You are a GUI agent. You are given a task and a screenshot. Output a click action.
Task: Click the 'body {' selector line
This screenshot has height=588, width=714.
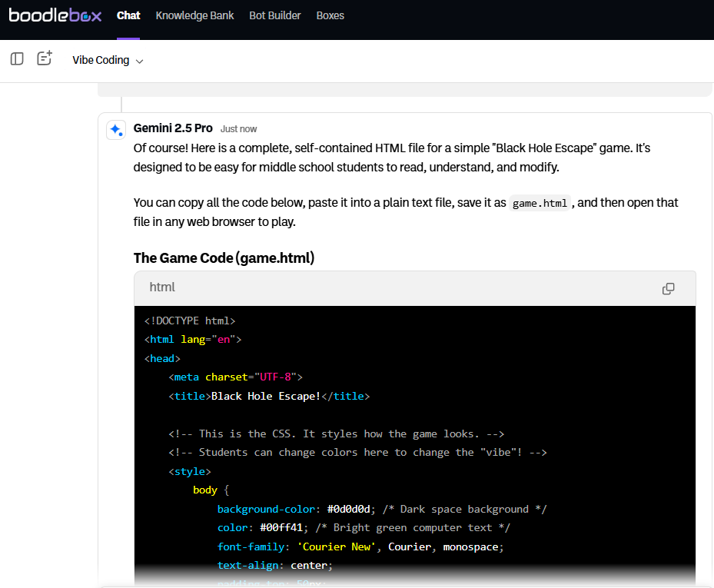tap(211, 490)
